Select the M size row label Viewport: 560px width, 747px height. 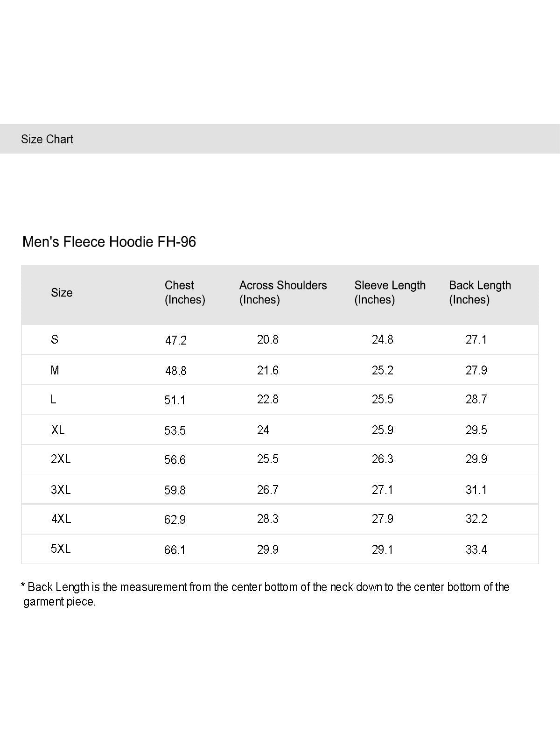click(55, 370)
